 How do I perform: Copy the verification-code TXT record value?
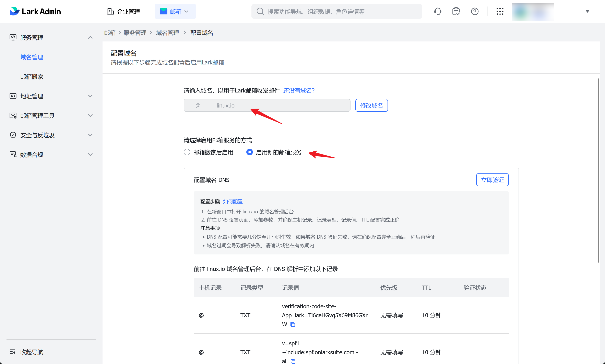[x=293, y=324]
